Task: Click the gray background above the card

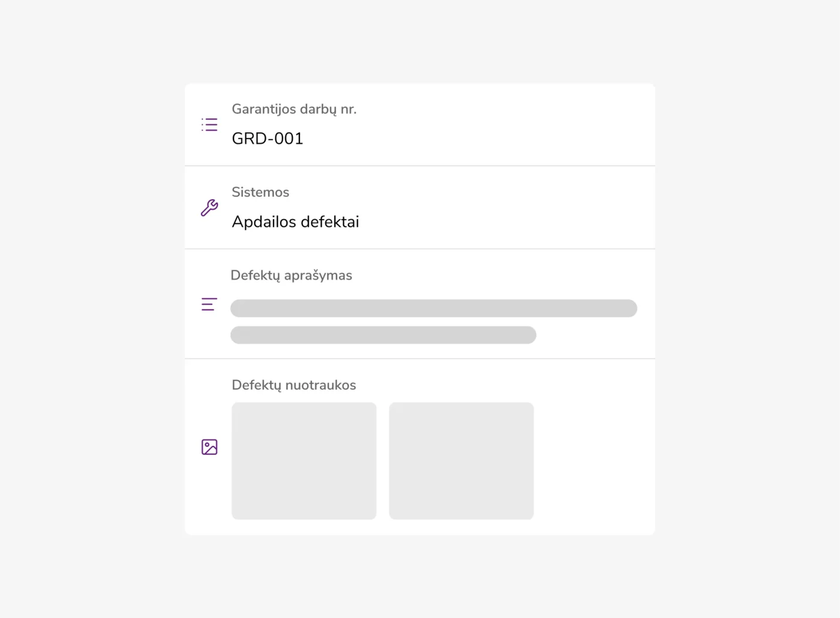Action: [420, 42]
